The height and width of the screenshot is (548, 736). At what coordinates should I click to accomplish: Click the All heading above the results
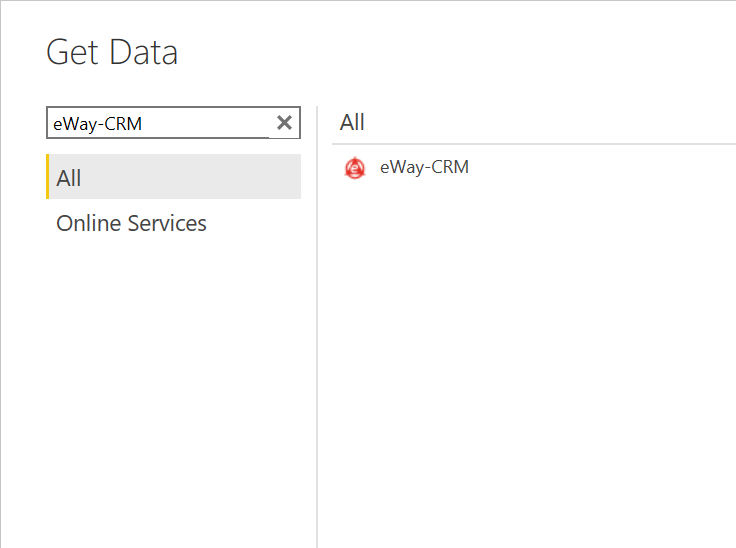[x=352, y=122]
